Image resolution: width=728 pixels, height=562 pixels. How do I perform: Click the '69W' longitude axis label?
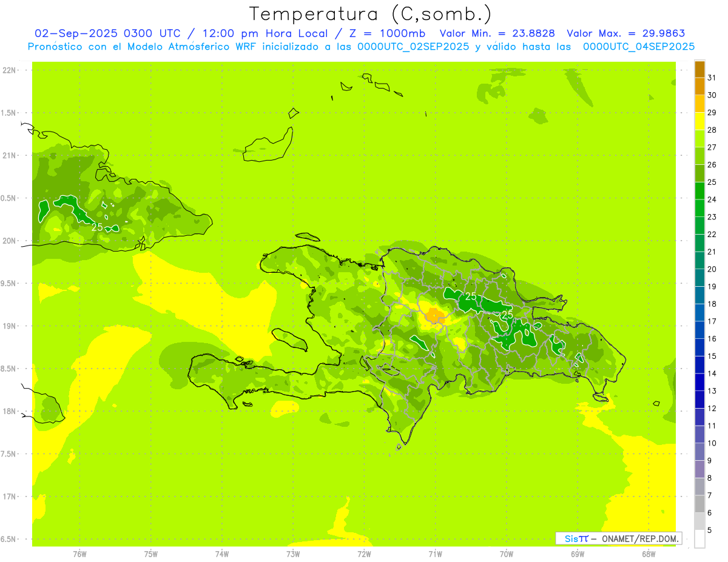pyautogui.click(x=578, y=554)
